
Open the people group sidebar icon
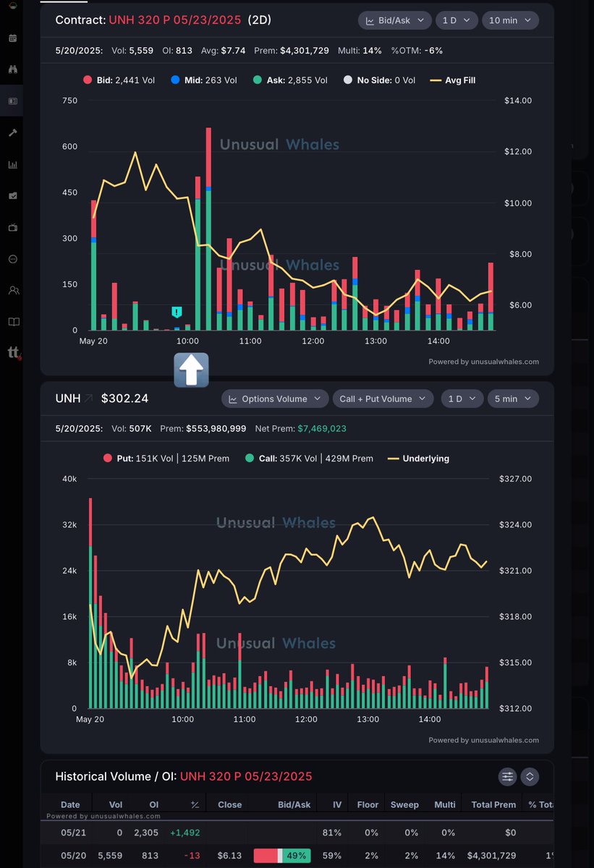[12, 290]
